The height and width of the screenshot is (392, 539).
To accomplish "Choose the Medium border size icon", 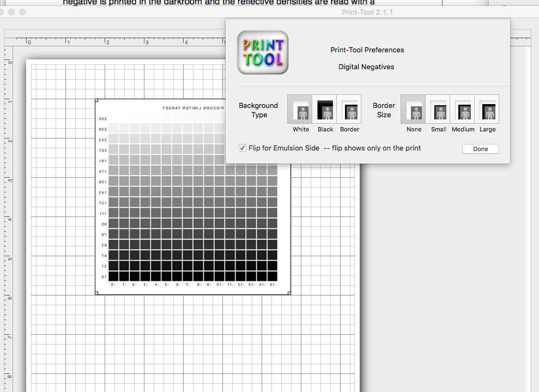I will coord(463,109).
